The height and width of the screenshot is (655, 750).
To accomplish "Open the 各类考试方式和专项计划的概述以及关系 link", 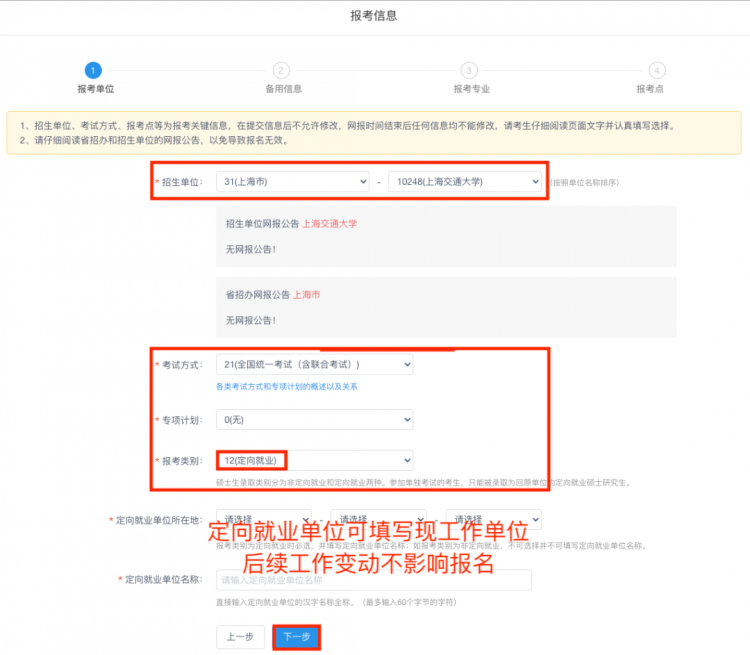I will (x=287, y=386).
